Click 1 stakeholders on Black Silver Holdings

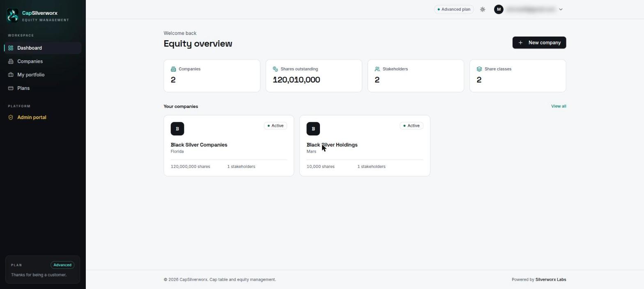(x=371, y=167)
